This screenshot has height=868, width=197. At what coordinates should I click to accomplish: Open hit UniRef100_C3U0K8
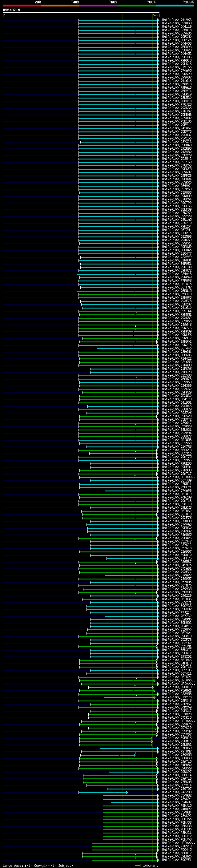pos(177,50)
